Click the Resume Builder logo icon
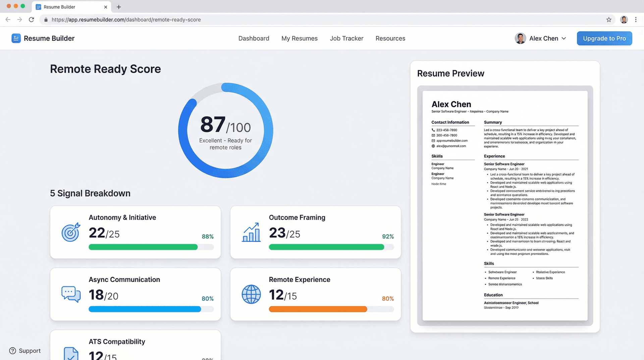Image resolution: width=644 pixels, height=360 pixels. [x=16, y=38]
